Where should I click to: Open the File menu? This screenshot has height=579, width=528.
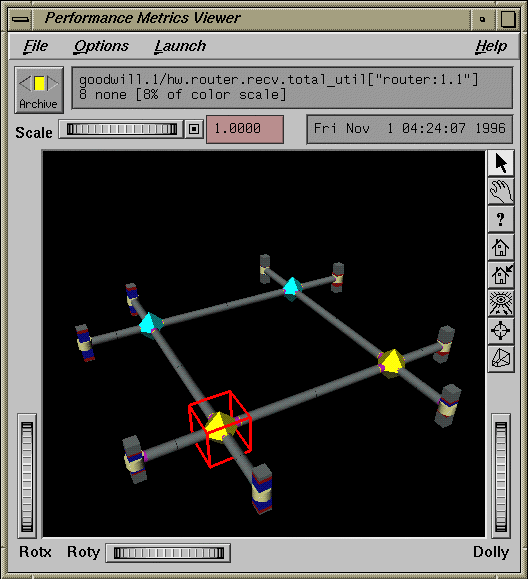coord(35,46)
